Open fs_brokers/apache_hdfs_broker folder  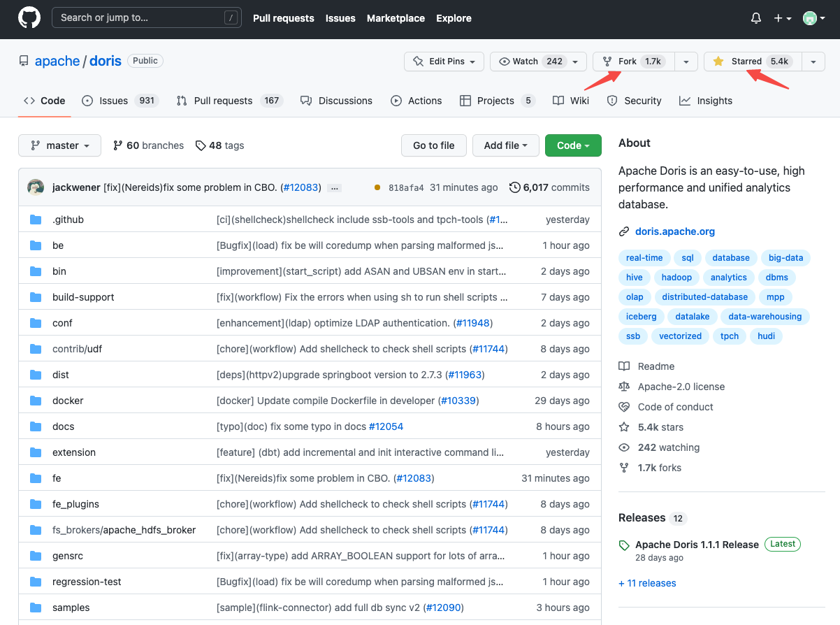124,530
